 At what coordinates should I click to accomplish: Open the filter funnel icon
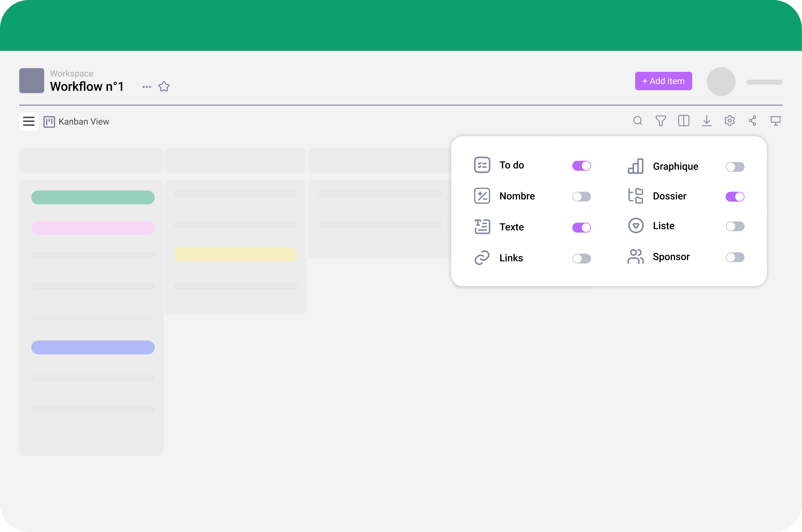point(660,121)
